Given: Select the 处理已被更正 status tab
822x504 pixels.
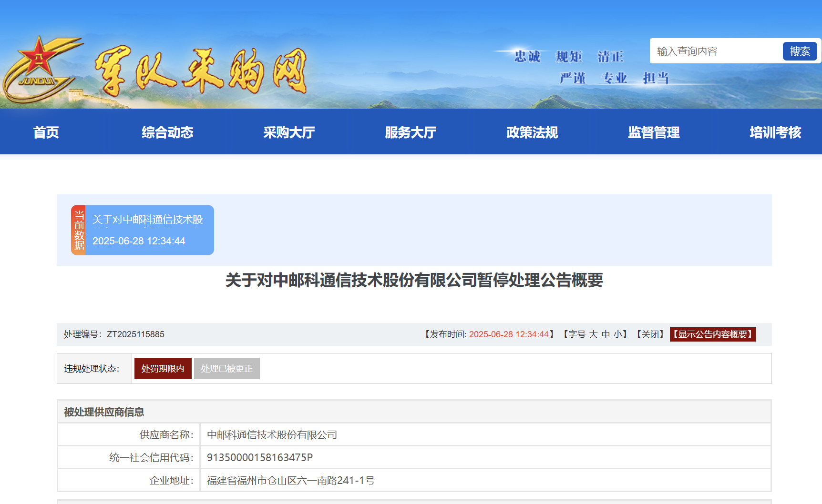Looking at the screenshot, I should point(227,369).
